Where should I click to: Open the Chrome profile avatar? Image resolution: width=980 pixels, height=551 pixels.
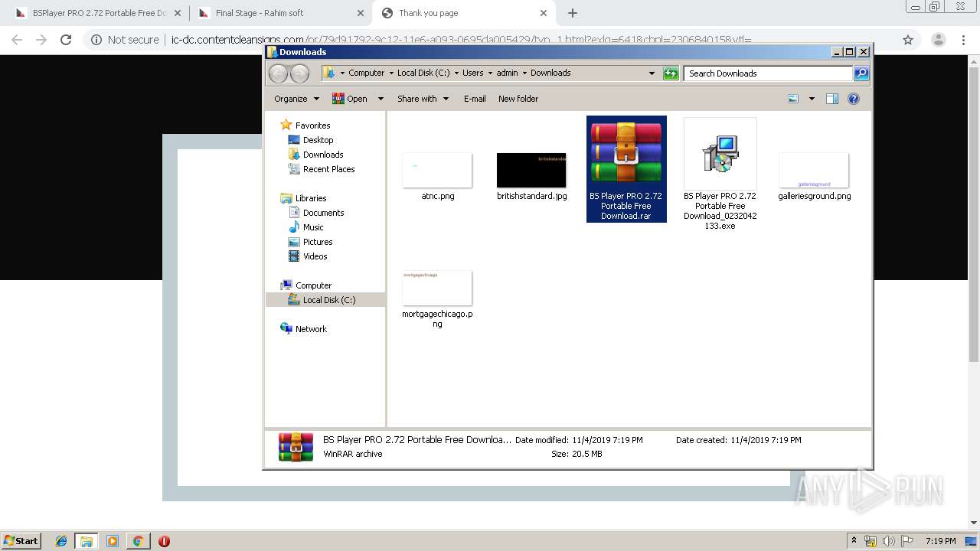click(x=938, y=40)
